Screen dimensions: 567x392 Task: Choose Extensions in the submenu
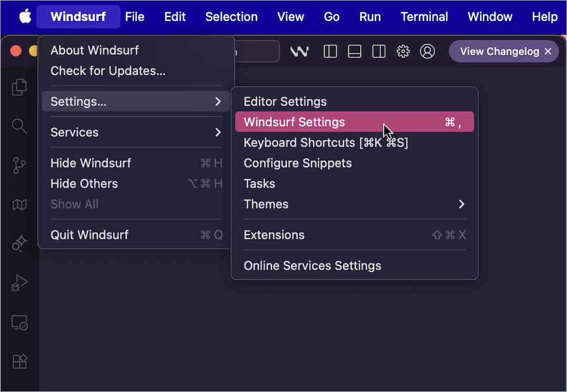coord(355,235)
